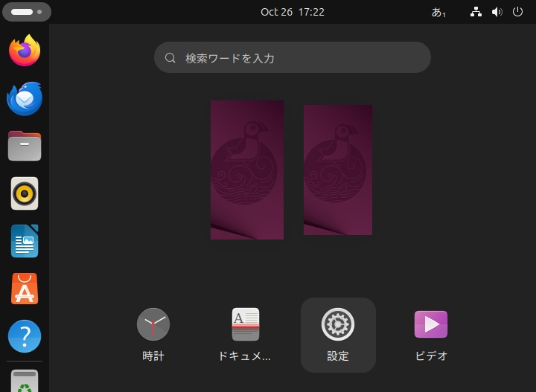Open the Files manager in the dock
This screenshot has height=392, width=536.
tap(25, 146)
